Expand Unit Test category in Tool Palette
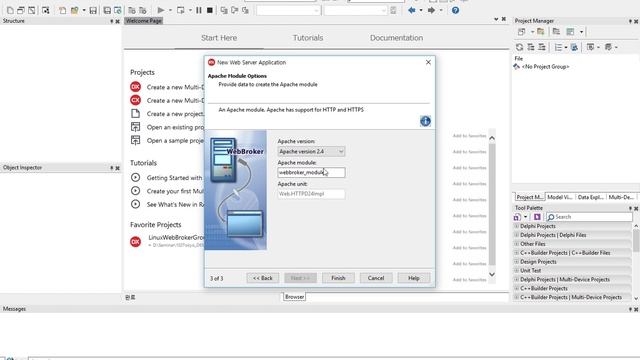The image size is (640, 360). [516, 271]
